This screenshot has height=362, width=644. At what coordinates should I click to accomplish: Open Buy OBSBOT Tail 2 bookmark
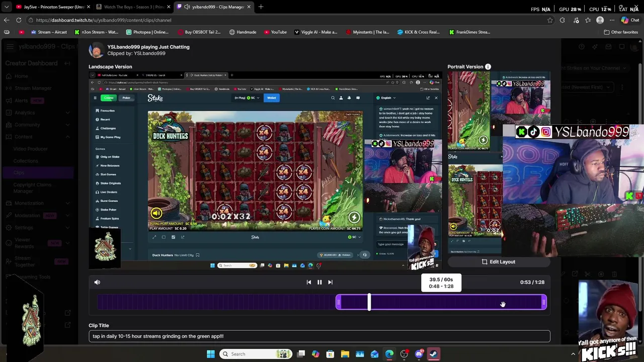coord(198,32)
